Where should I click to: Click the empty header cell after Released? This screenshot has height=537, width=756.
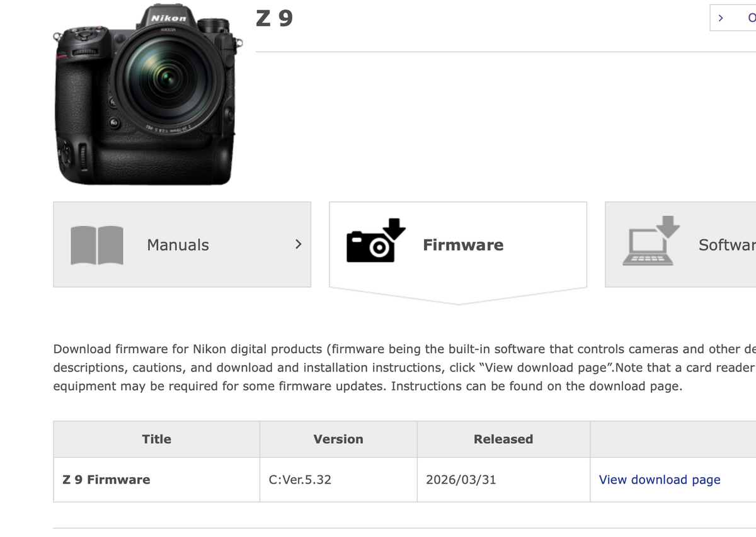coord(673,439)
